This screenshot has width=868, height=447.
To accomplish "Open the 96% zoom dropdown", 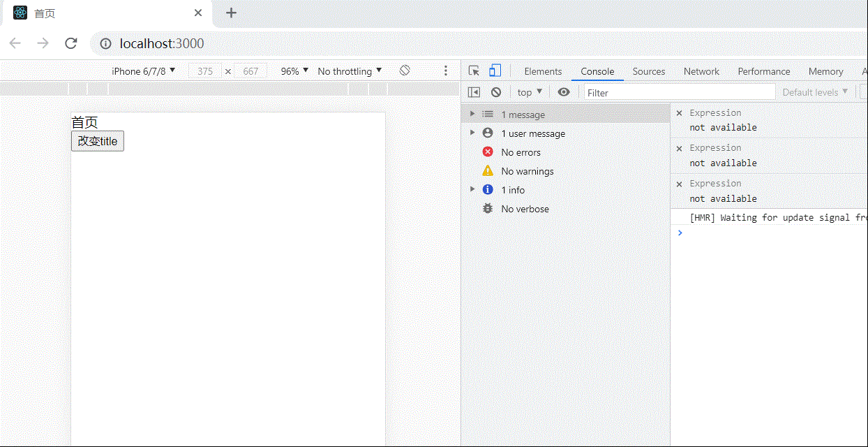I will click(x=294, y=71).
